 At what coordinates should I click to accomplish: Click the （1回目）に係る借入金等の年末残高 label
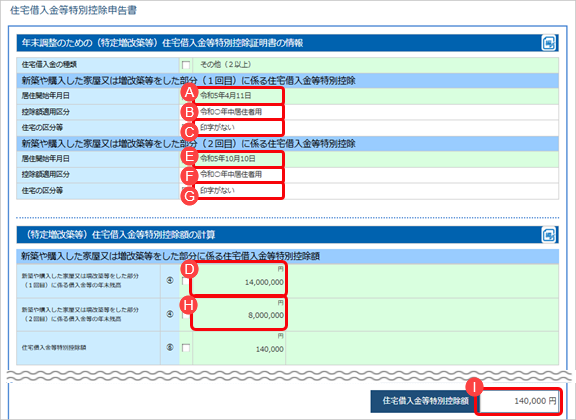(x=80, y=280)
